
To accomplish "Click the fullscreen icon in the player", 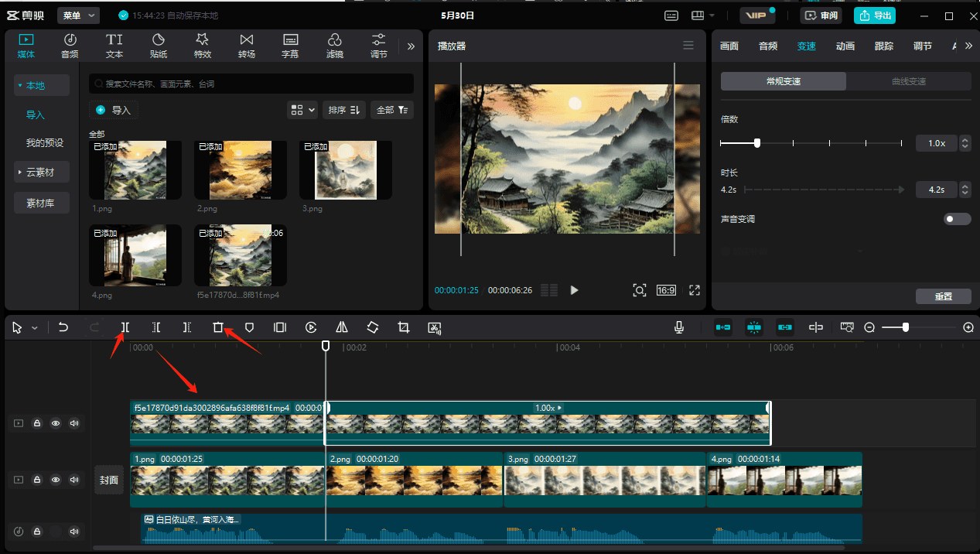I will (695, 290).
